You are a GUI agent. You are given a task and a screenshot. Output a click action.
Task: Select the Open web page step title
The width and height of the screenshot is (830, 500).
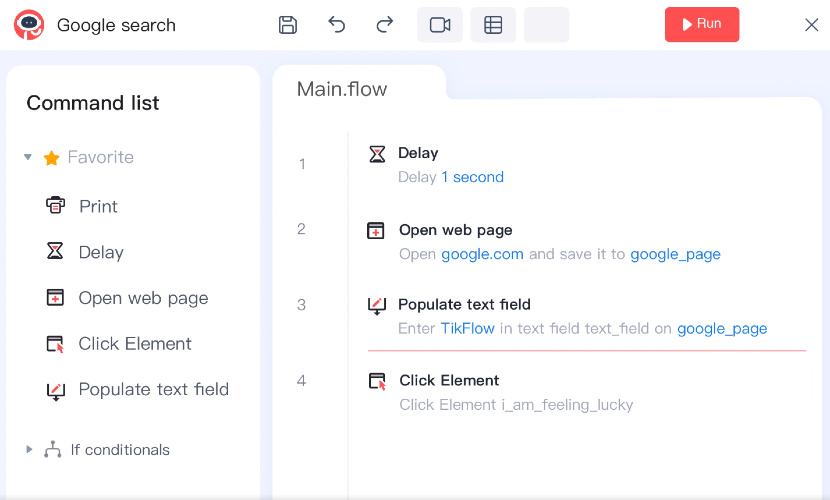pyautogui.click(x=456, y=230)
